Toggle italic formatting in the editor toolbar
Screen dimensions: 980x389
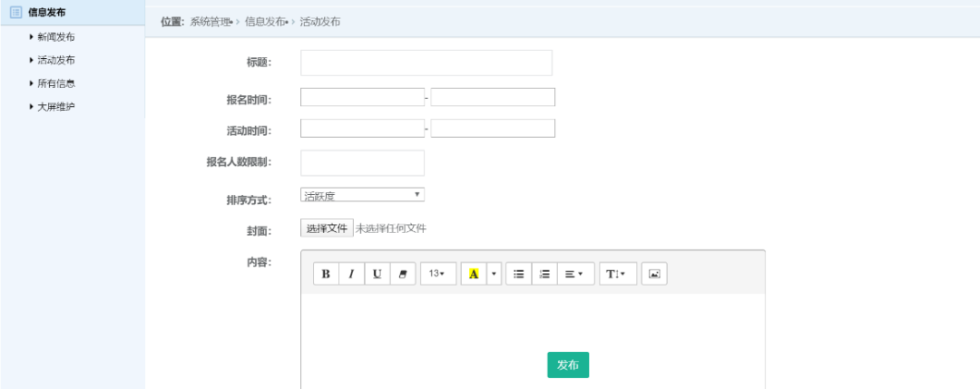[x=351, y=274]
